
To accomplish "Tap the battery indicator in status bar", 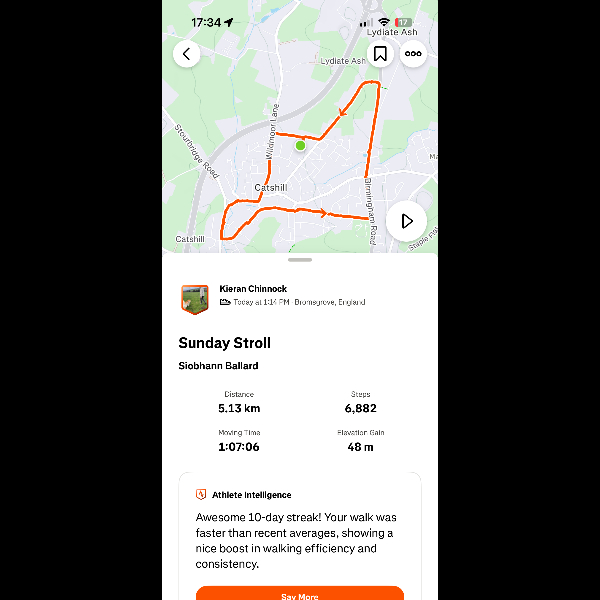I will 403,23.
